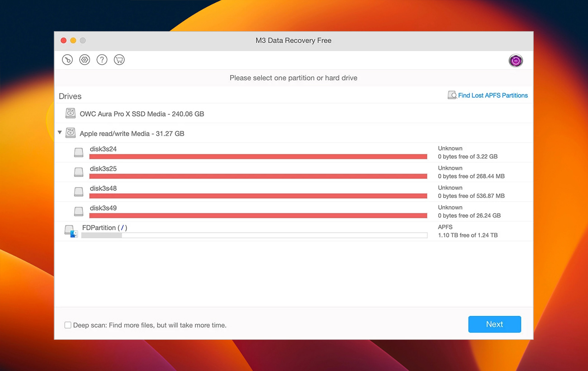Select the disk3s49 partition name
Viewport: 588px width, 371px height.
103,208
